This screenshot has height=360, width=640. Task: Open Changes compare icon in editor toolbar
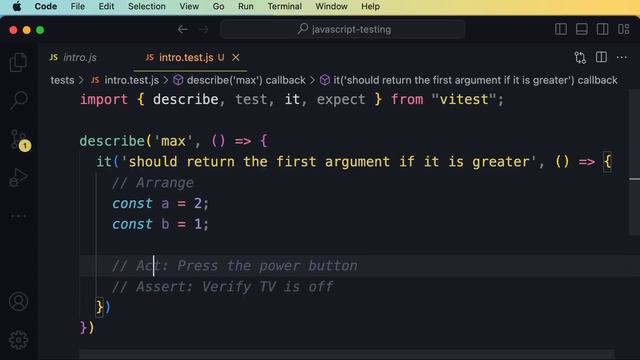pyautogui.click(x=580, y=58)
